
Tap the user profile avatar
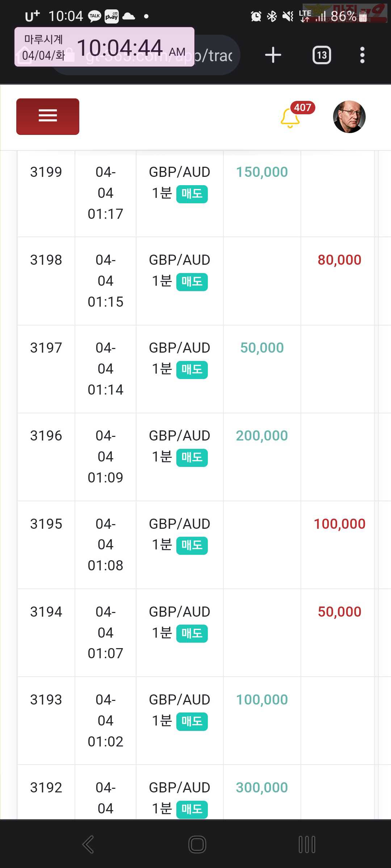click(349, 117)
